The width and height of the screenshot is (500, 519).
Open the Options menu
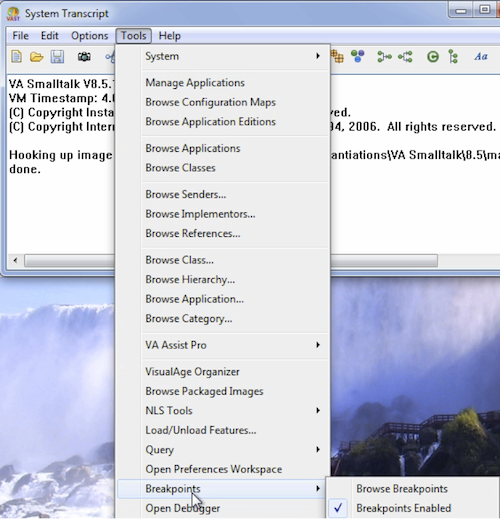tap(89, 36)
